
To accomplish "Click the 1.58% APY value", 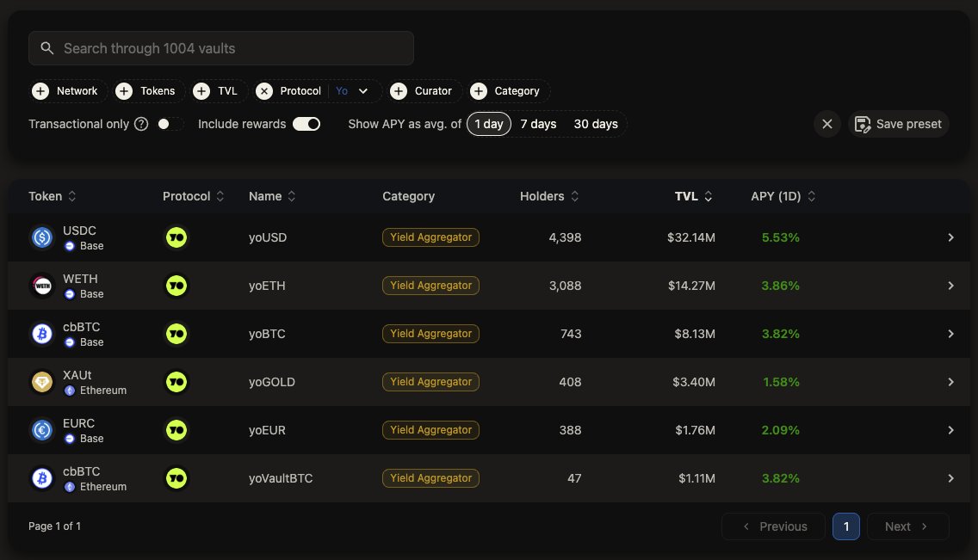I will [x=781, y=382].
